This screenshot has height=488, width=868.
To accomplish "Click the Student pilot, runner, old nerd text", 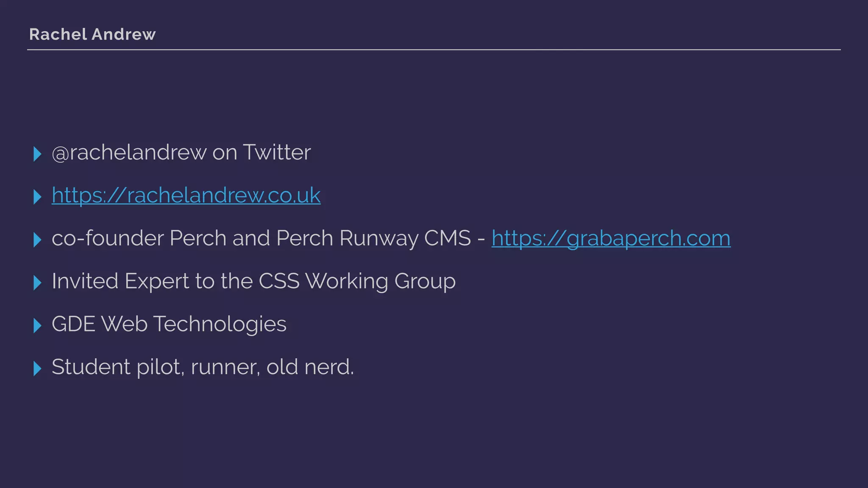I will click(203, 367).
